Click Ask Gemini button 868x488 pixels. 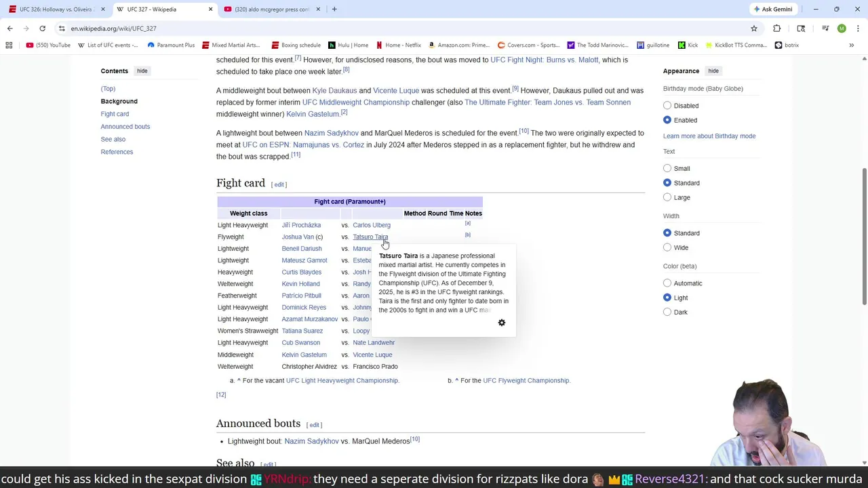[x=772, y=9]
